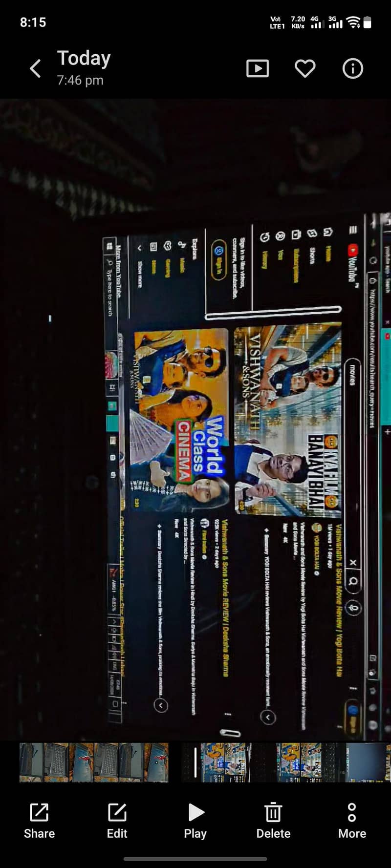This screenshot has width=391, height=868.
Task: Tap the 8:15 clock in status bar
Action: pos(33,22)
